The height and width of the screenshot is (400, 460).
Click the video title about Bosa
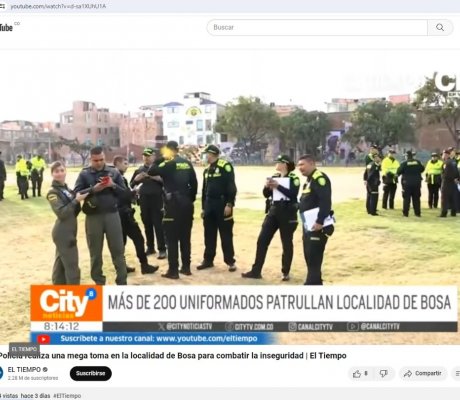(x=173, y=356)
